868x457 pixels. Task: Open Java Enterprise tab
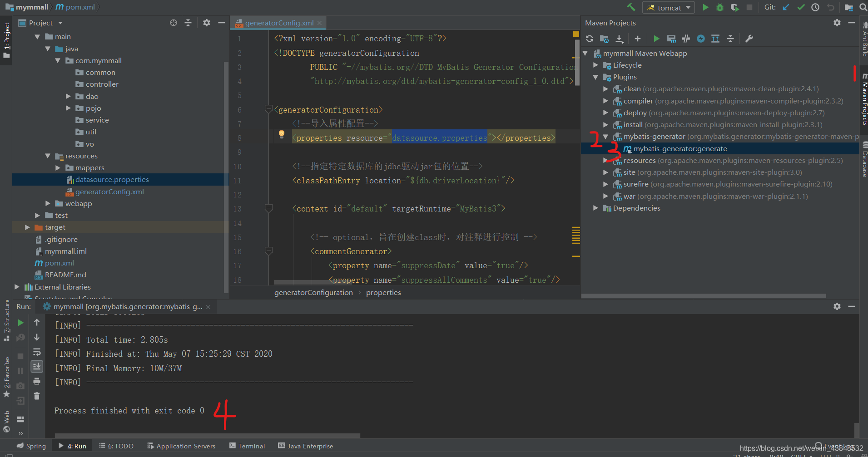pos(305,446)
